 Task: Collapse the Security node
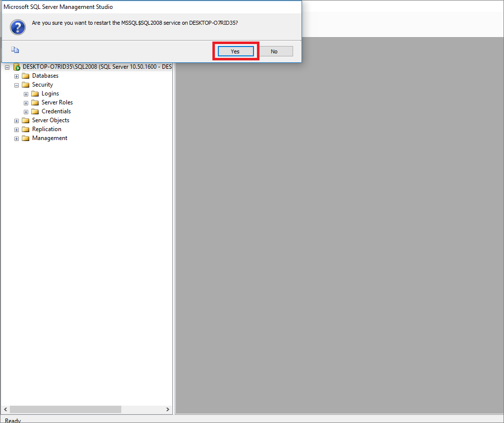(x=16, y=86)
